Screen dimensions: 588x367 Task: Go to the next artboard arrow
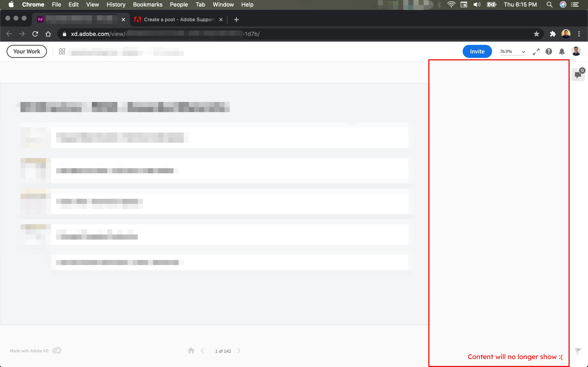[x=239, y=351]
